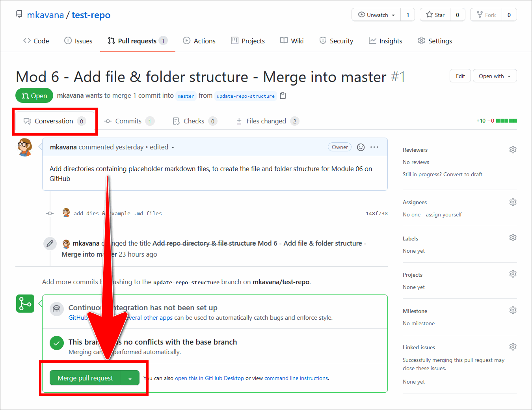The width and height of the screenshot is (532, 410).
Task: Click the green Open status badge
Action: click(34, 96)
